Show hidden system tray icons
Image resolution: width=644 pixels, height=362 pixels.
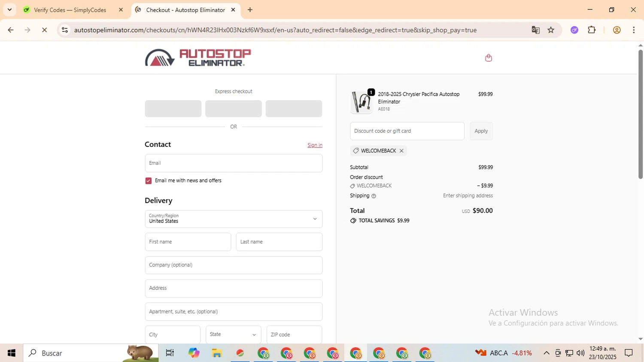(546, 353)
